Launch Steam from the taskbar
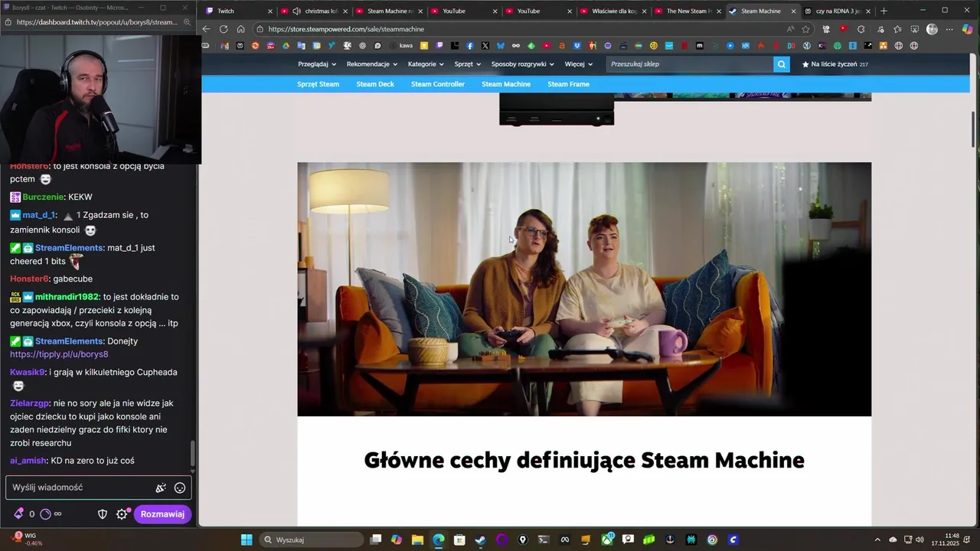Viewport: 980px width, 551px height. point(480,540)
